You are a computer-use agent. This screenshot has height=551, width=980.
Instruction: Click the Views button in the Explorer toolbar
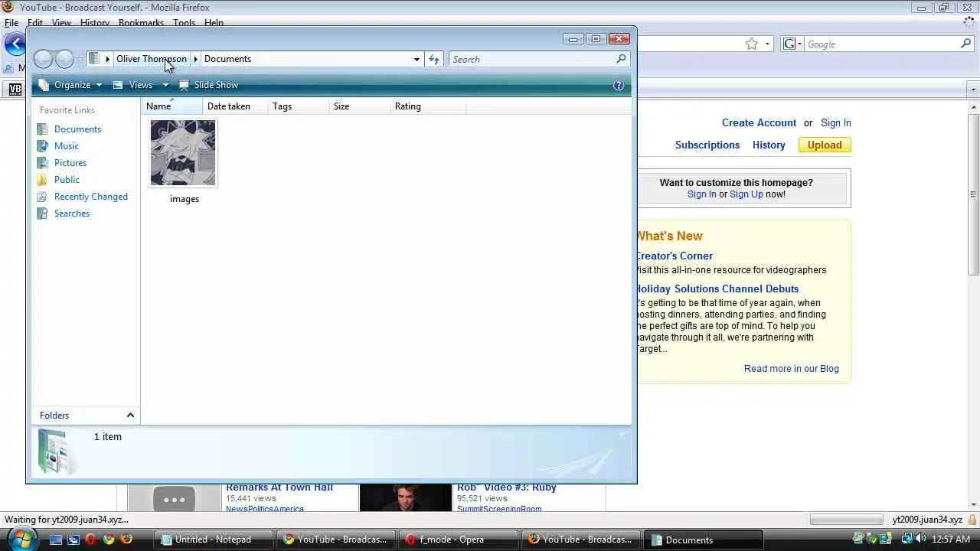pos(133,85)
